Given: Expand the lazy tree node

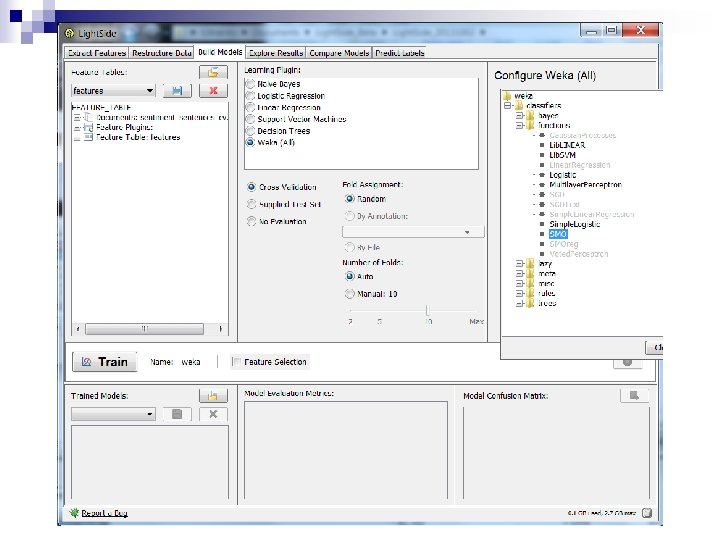Looking at the screenshot, I should tap(519, 264).
